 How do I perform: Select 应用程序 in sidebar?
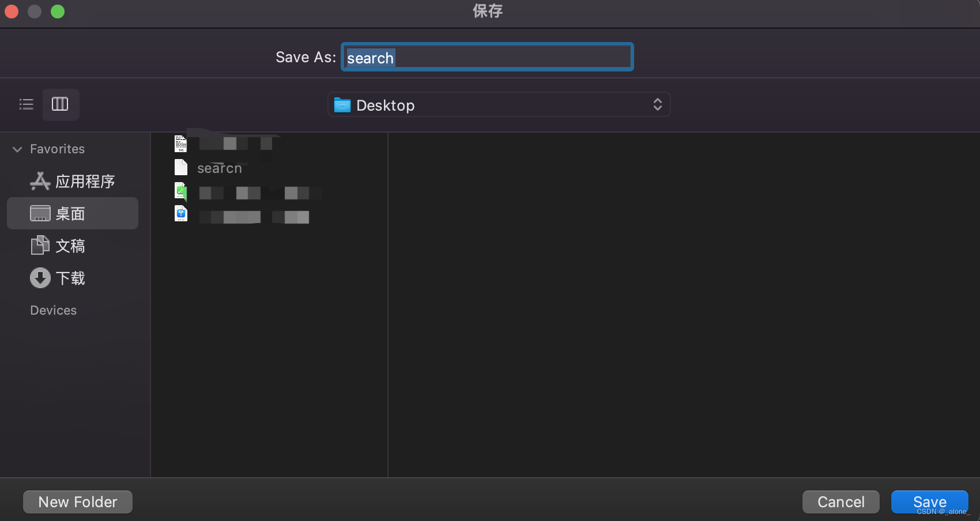73,182
